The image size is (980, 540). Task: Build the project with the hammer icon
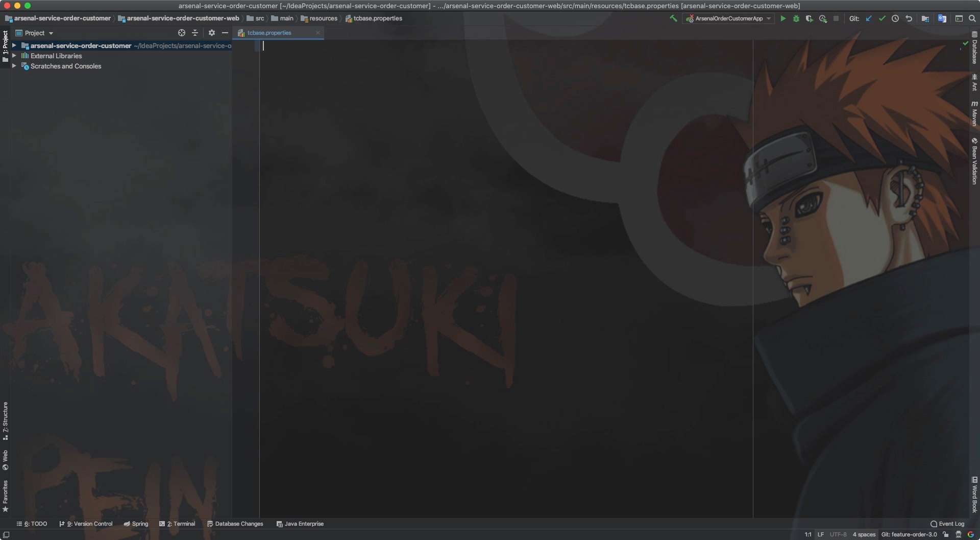click(x=673, y=18)
